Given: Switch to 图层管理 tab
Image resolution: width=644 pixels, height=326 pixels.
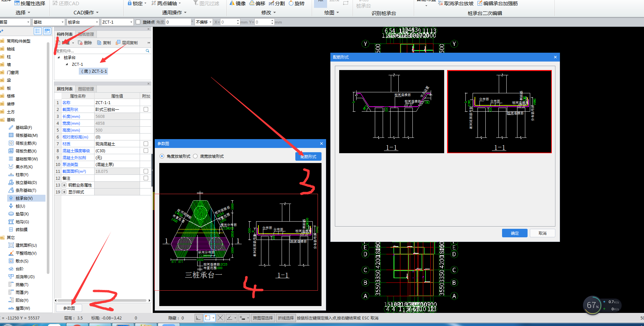Looking at the screenshot, I should (x=86, y=89).
